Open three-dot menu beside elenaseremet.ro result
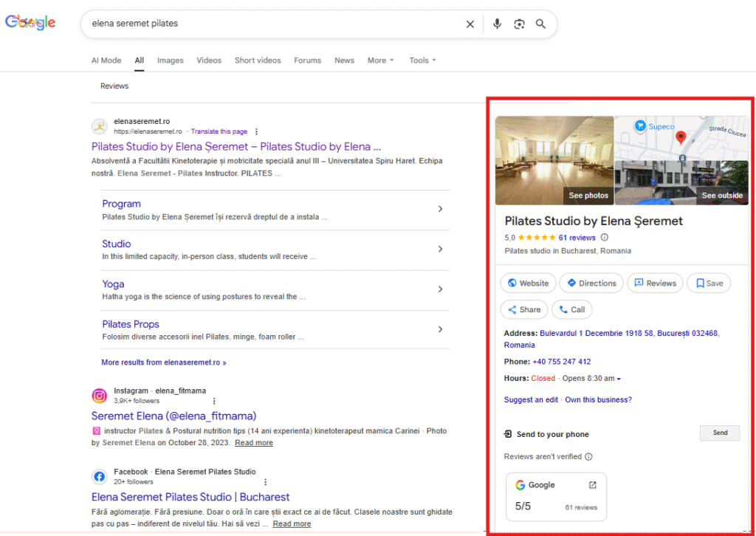Screen dimensions: 756x536 point(256,131)
